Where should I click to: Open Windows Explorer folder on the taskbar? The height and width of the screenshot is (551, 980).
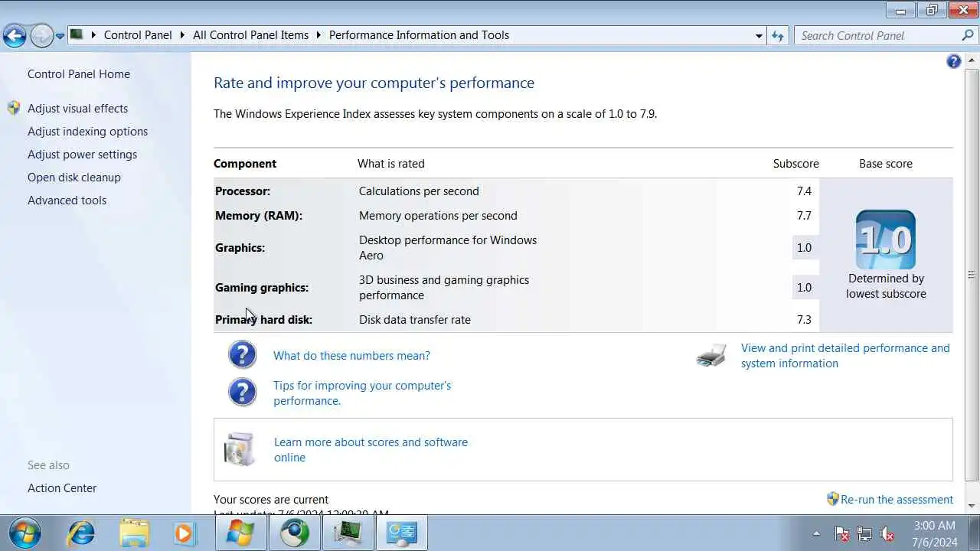click(x=134, y=533)
